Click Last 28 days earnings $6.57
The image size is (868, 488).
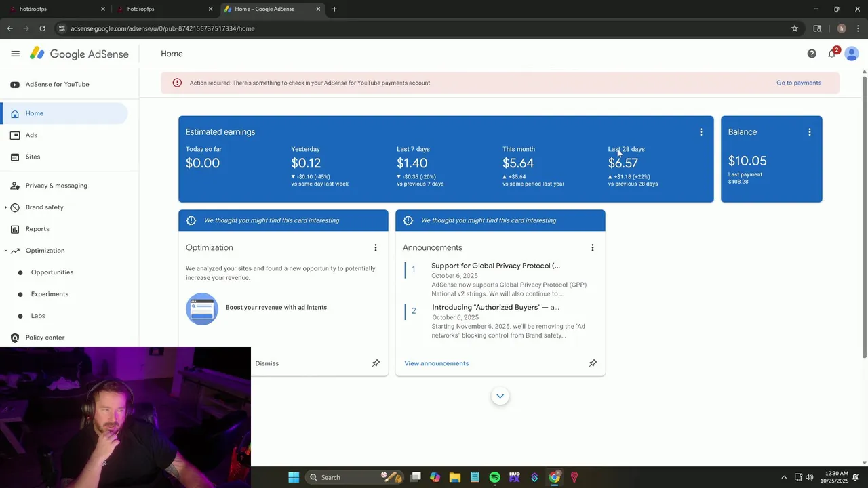coord(623,163)
